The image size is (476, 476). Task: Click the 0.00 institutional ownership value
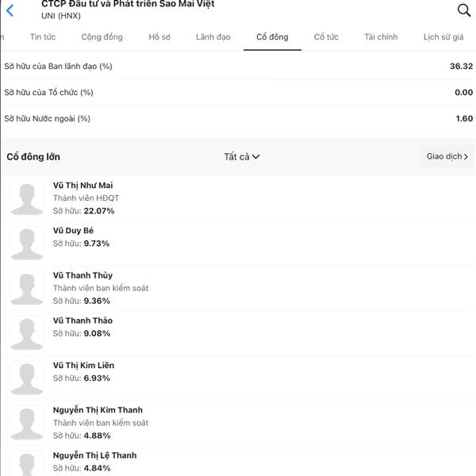pyautogui.click(x=463, y=92)
